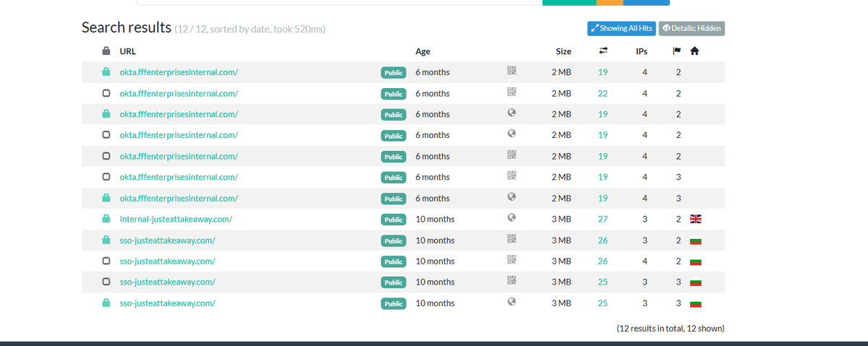Click globe icon in okta row with 3 flags
868x346 pixels.
tap(511, 196)
